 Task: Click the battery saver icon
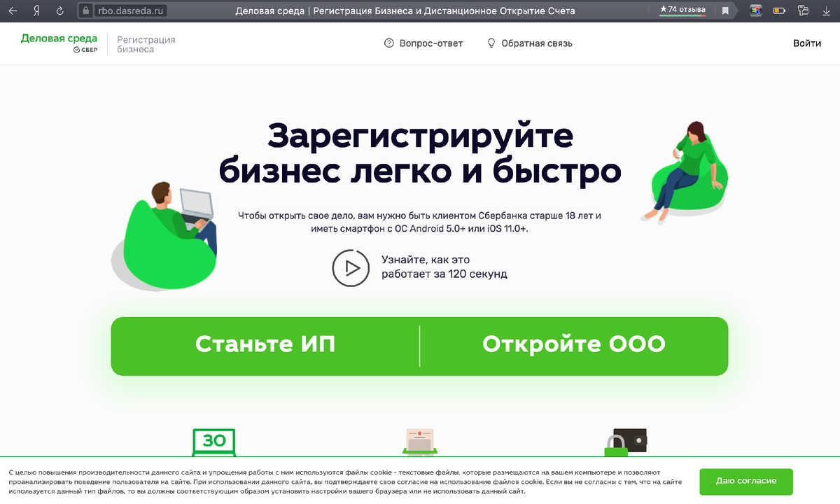pyautogui.click(x=778, y=10)
